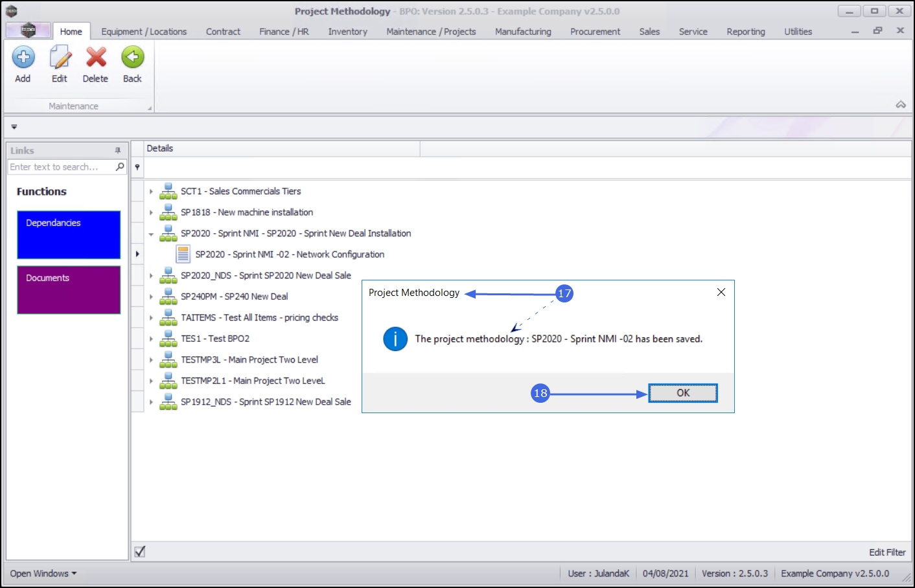Click hierarchy icon of TES1 row
915x588 pixels.
[168, 338]
